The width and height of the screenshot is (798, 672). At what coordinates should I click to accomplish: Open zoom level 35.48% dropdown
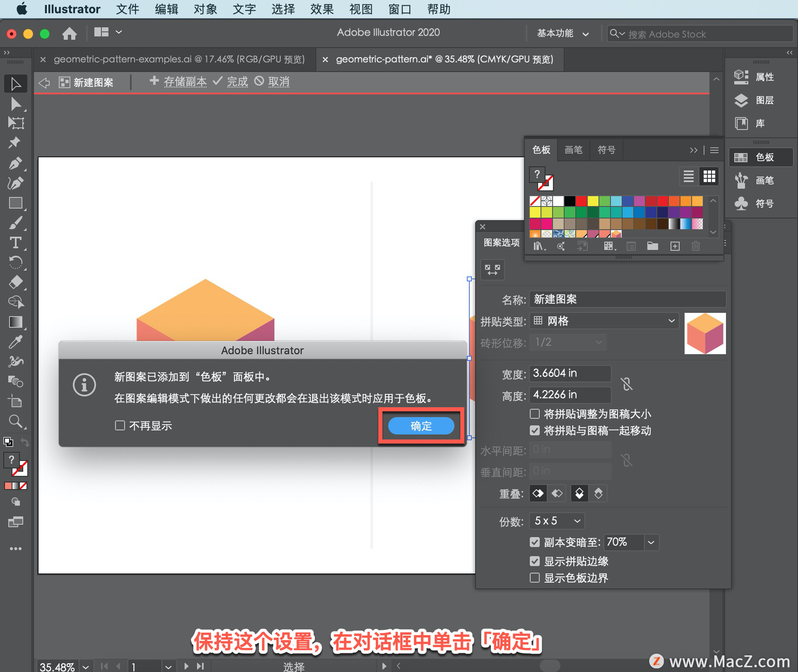click(86, 667)
